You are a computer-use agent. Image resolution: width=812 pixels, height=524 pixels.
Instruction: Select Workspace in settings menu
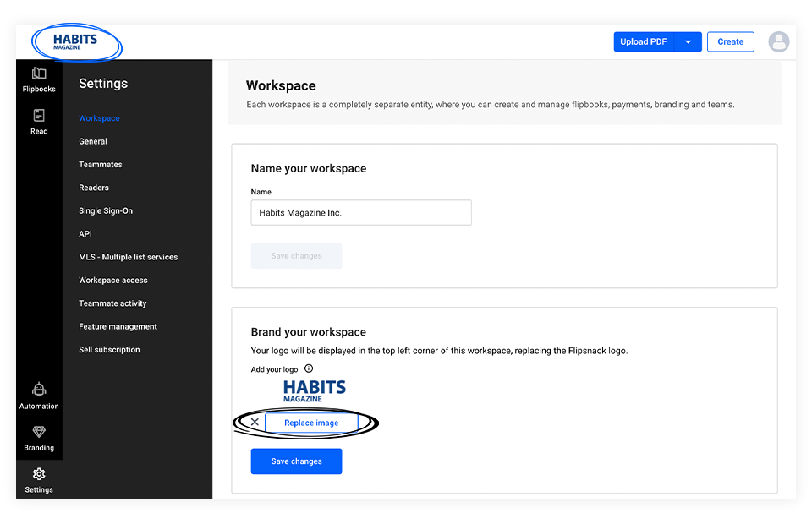click(99, 118)
